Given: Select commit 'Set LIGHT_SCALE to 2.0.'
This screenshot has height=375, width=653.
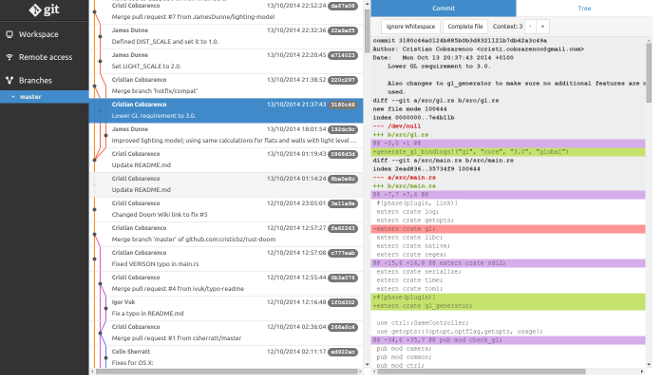Looking at the screenshot, I should click(226, 61).
